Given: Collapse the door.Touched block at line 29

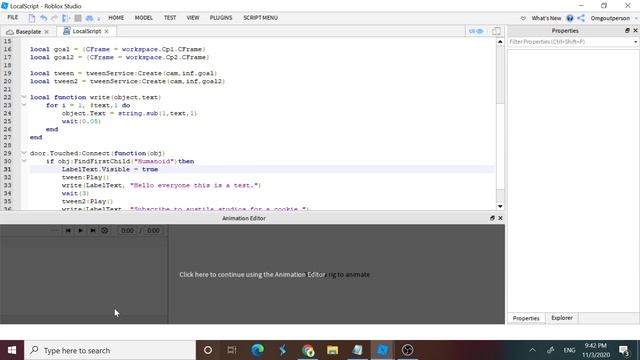Looking at the screenshot, I should [24, 153].
